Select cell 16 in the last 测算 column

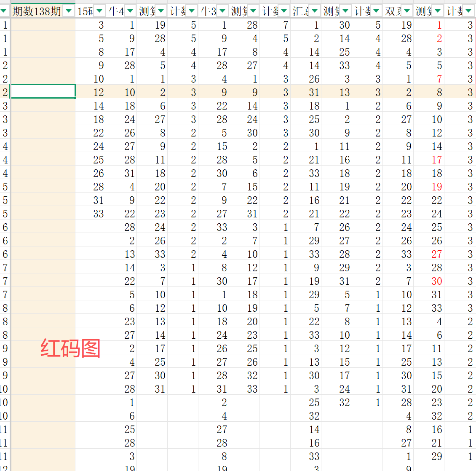(429, 429)
